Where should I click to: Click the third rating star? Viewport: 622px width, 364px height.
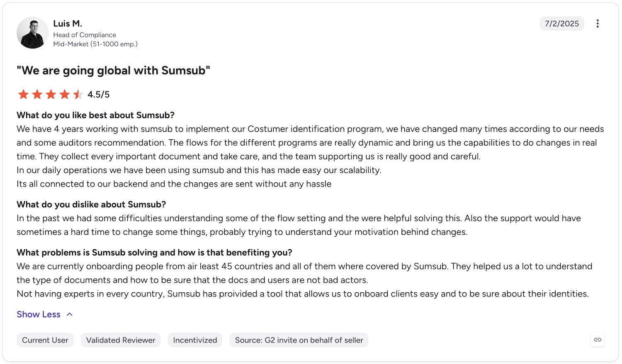pos(51,95)
